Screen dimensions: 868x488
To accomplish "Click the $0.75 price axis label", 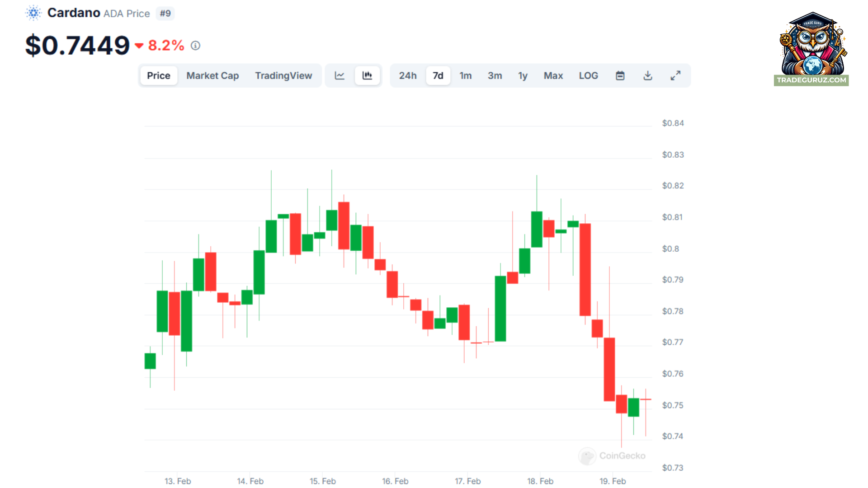I will click(673, 405).
